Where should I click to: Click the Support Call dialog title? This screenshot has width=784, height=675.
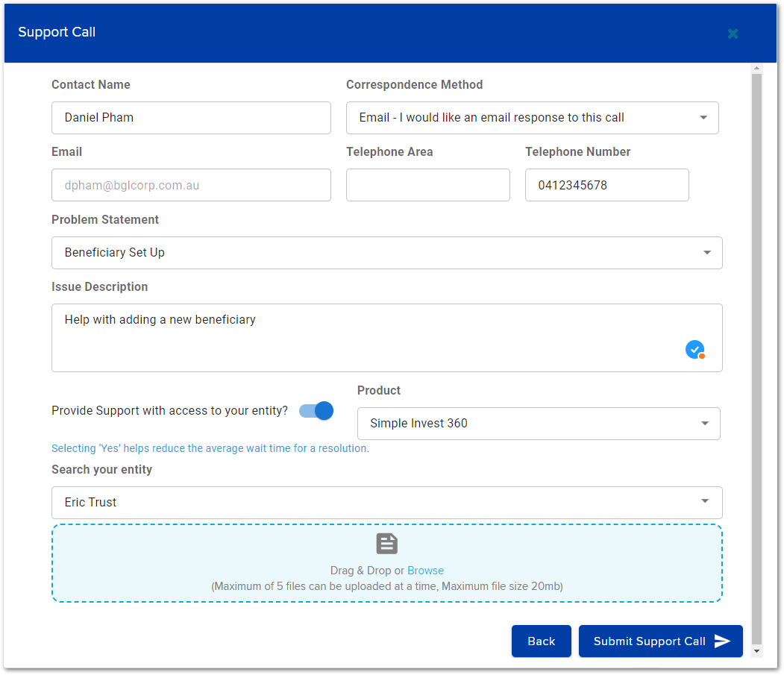[x=57, y=32]
